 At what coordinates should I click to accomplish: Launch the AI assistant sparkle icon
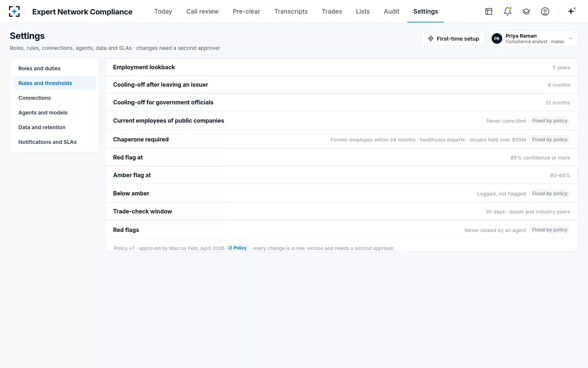(x=572, y=11)
